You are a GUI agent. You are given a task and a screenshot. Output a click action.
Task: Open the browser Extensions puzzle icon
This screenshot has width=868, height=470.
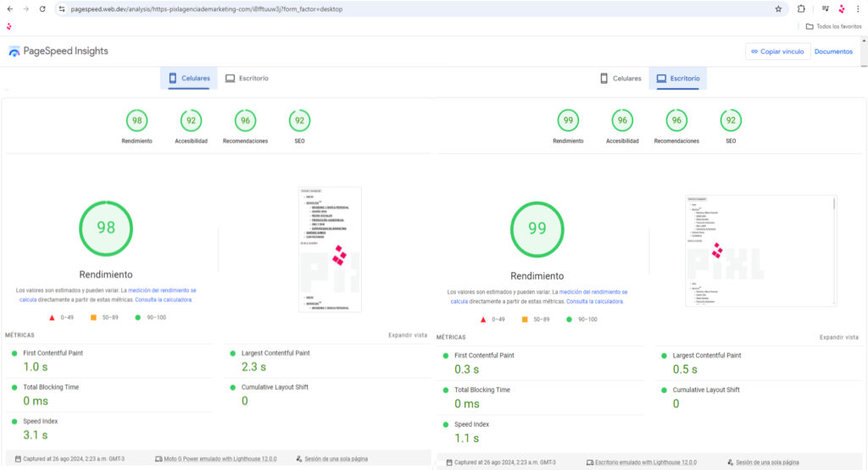[x=801, y=8]
